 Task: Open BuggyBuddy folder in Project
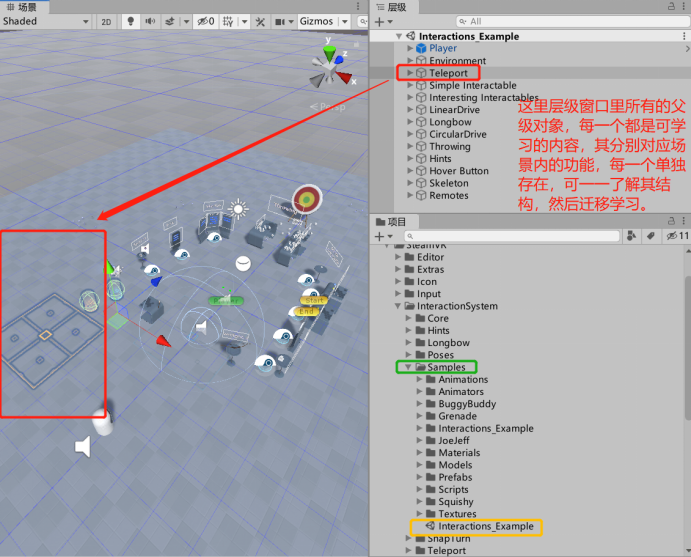[467, 404]
